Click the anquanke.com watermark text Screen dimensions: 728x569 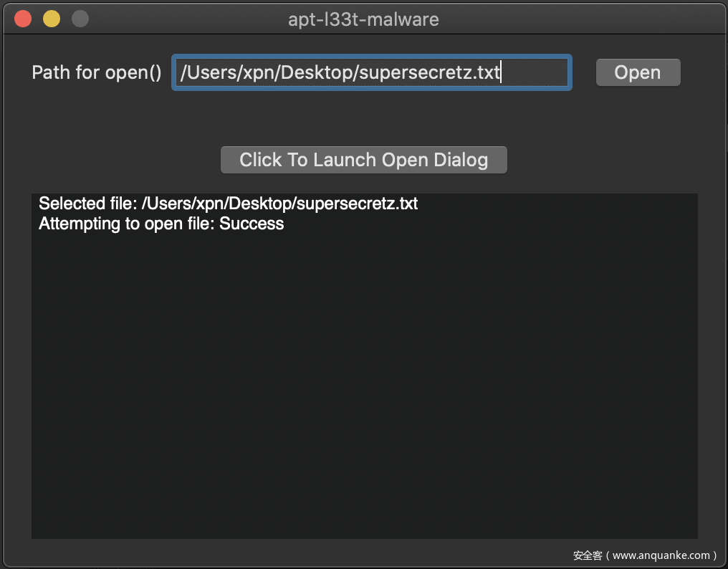pos(645,555)
